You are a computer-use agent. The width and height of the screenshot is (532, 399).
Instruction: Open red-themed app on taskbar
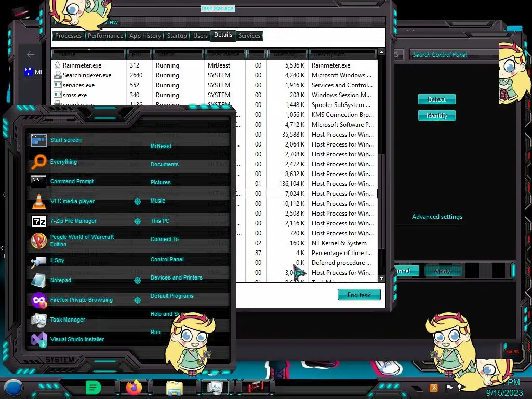pos(256,388)
